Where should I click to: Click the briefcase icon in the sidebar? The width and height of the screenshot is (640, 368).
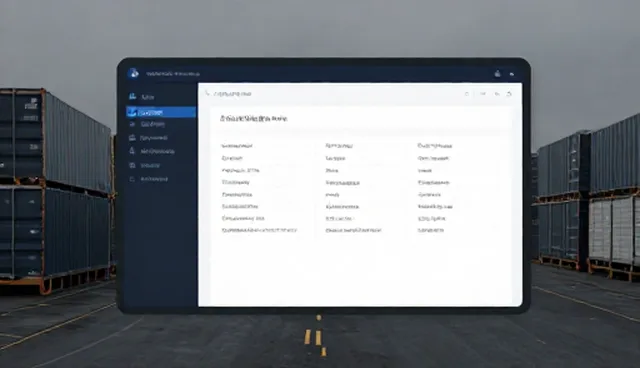pyautogui.click(x=132, y=137)
